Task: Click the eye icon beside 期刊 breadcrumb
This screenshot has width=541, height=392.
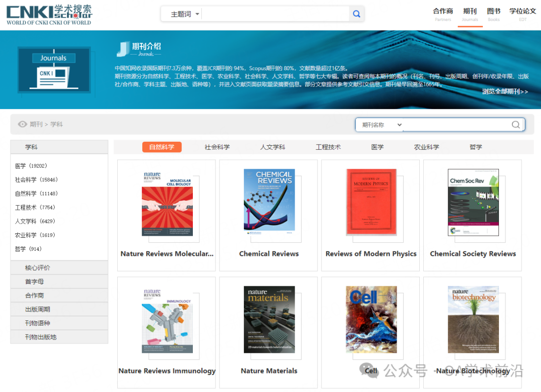Action: [x=23, y=124]
